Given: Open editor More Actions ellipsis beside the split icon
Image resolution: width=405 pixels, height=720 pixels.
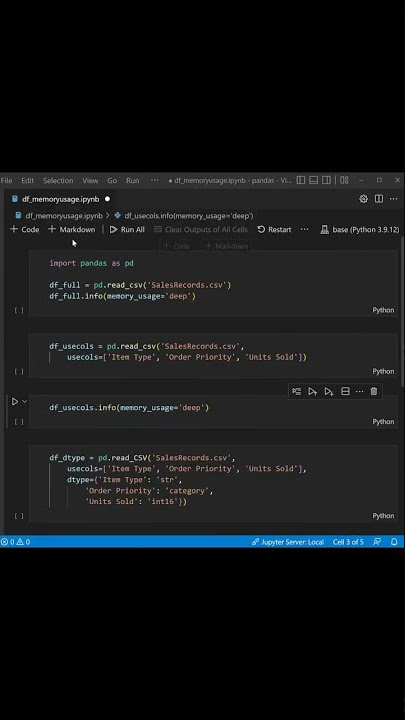Looking at the screenshot, I should coord(394,199).
